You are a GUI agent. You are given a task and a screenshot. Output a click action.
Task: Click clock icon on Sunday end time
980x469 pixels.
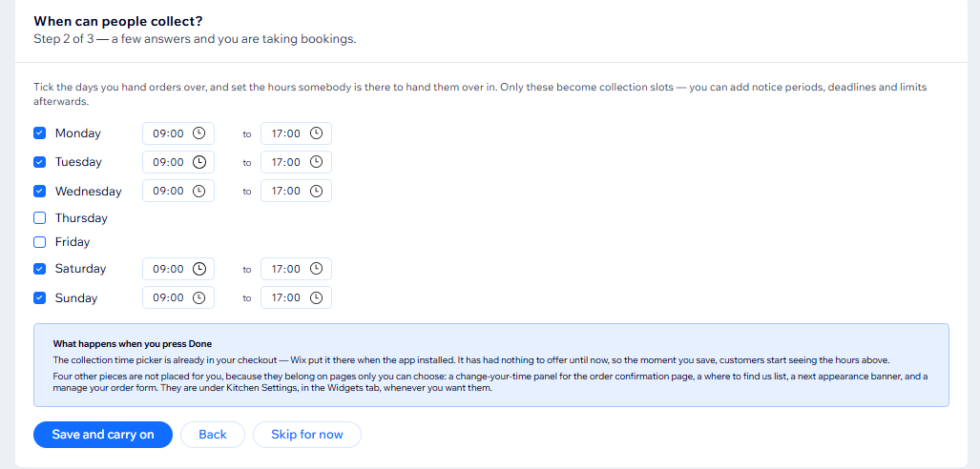(316, 297)
